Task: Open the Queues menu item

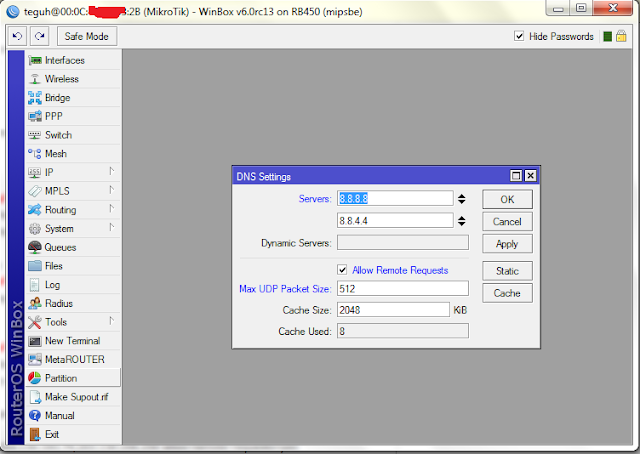Action: (74, 247)
